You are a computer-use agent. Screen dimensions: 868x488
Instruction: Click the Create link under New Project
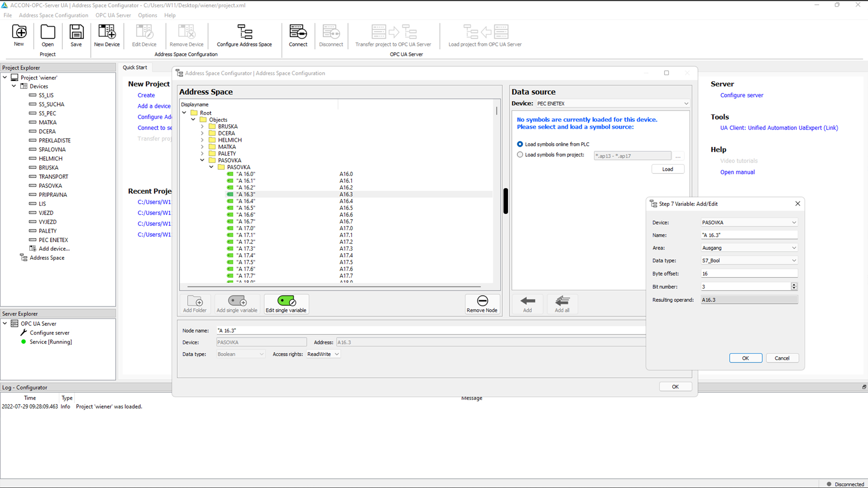tap(146, 95)
